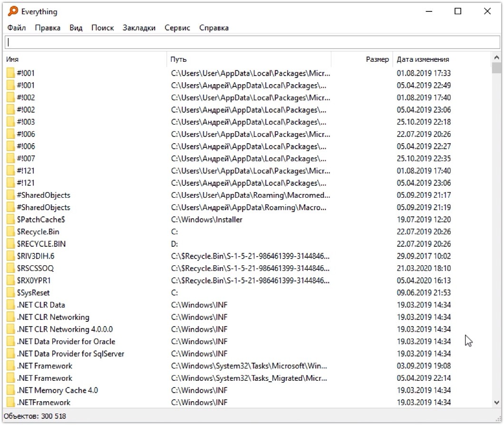Select folder icon of .NET Memory Cache 4.0
The width and height of the screenshot is (504, 425).
[10, 391]
